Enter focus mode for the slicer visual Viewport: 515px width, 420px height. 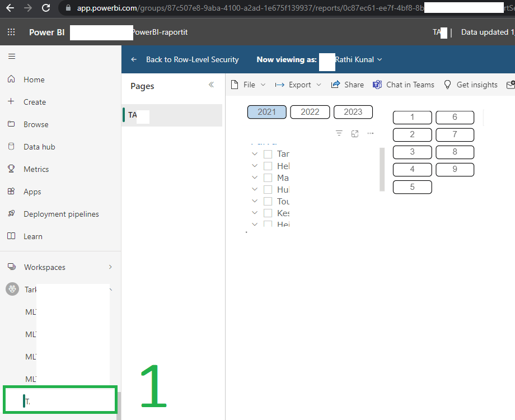[355, 133]
